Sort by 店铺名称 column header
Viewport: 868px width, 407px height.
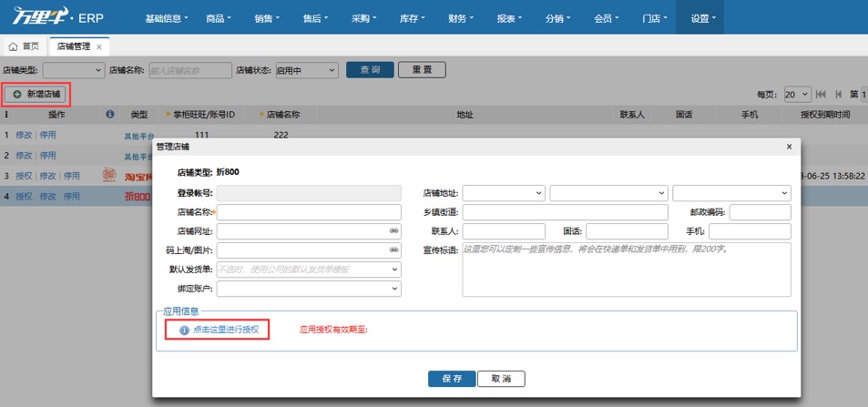coord(281,115)
